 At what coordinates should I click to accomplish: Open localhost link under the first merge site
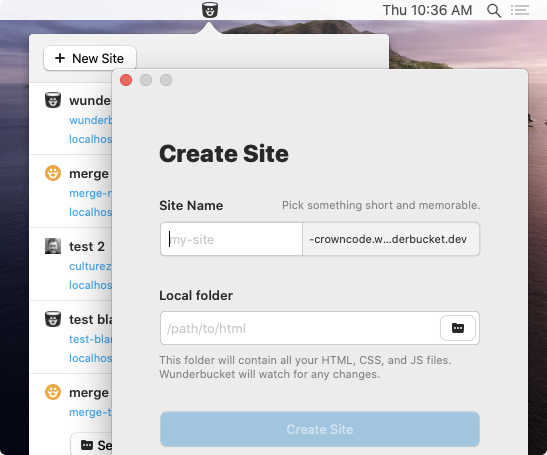tap(90, 212)
